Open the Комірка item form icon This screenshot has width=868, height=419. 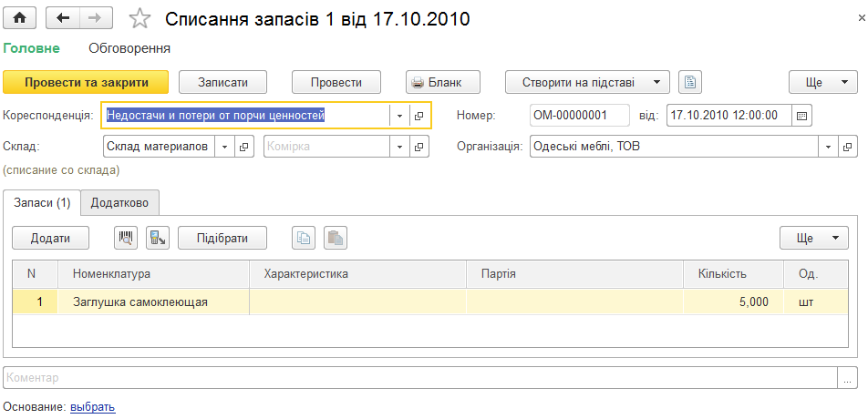click(419, 147)
